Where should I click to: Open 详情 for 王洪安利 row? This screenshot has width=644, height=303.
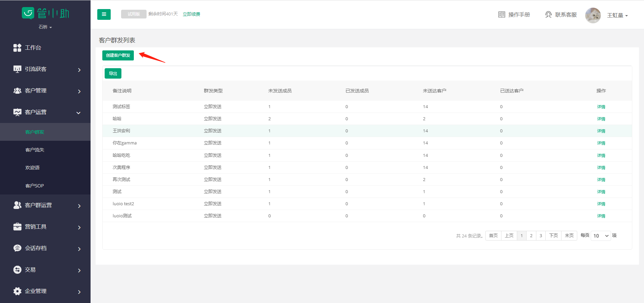click(601, 131)
